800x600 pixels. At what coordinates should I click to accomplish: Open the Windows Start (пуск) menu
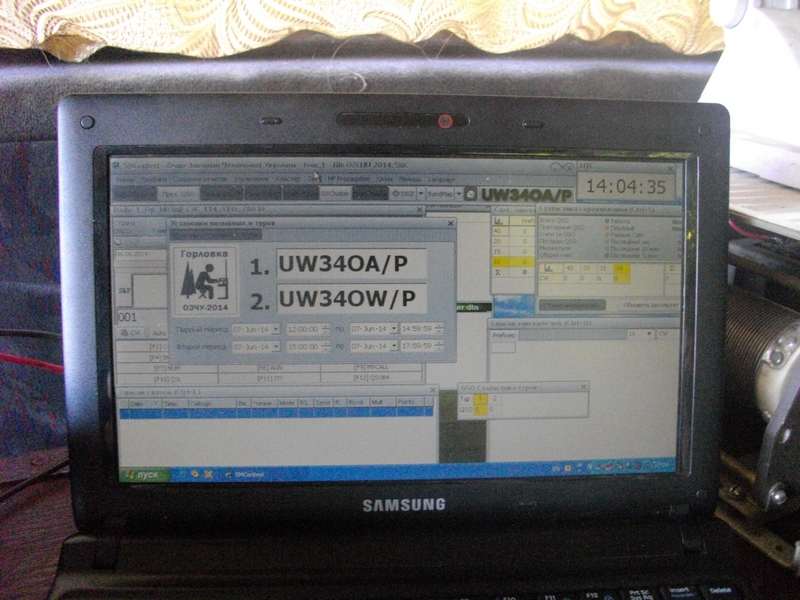click(143, 474)
